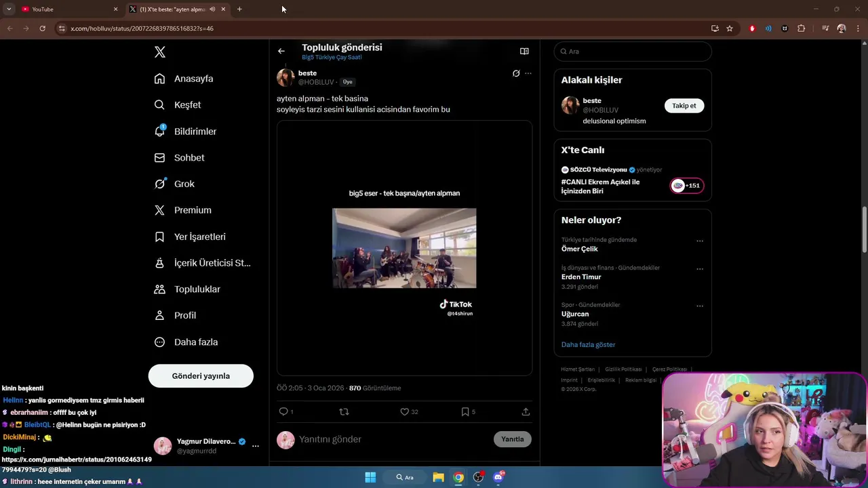This screenshot has width=868, height=488.
Task: Open a new browser tab
Action: pyautogui.click(x=239, y=9)
